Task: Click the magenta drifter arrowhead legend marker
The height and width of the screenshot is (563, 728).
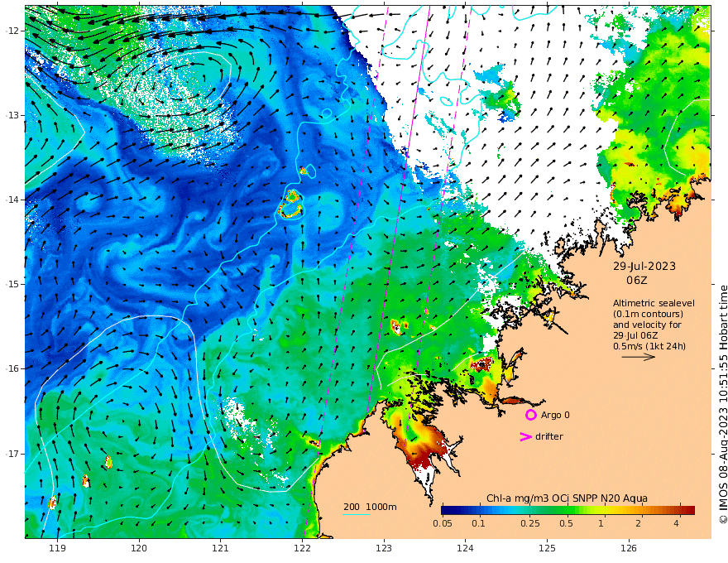Action: click(525, 436)
